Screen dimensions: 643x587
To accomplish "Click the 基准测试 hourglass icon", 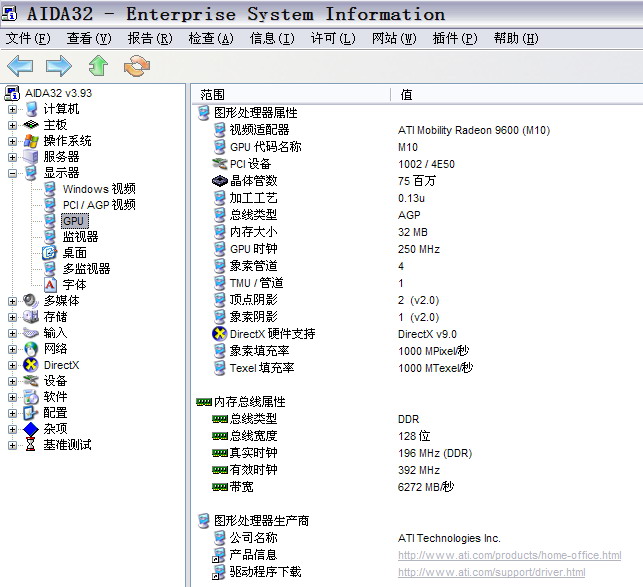I will pos(31,445).
